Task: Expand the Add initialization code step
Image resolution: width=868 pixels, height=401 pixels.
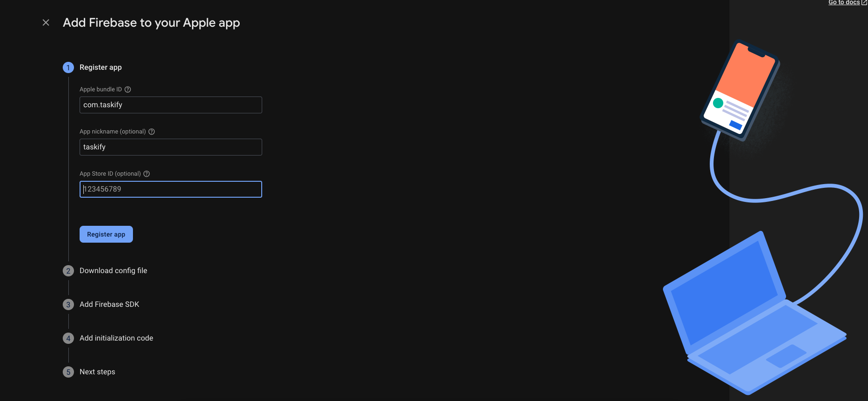Action: pyautogui.click(x=116, y=338)
